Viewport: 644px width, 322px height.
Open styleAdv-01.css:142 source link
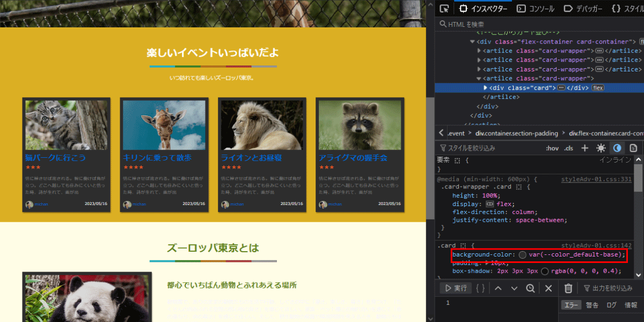pyautogui.click(x=596, y=245)
